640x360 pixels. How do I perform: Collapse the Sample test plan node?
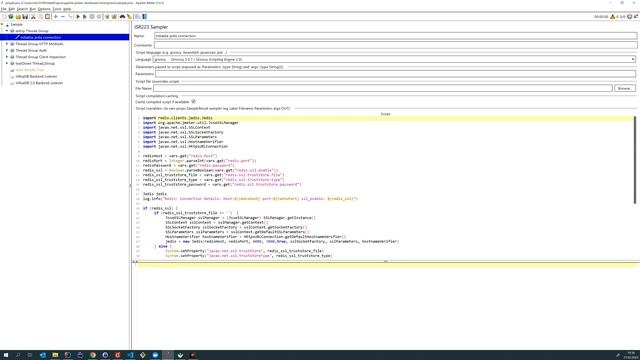click(x=2, y=24)
